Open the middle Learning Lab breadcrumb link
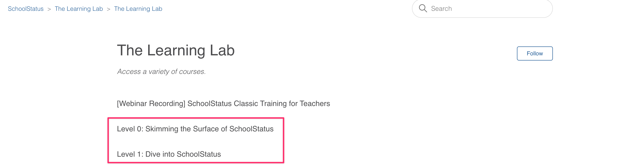 pos(79,9)
